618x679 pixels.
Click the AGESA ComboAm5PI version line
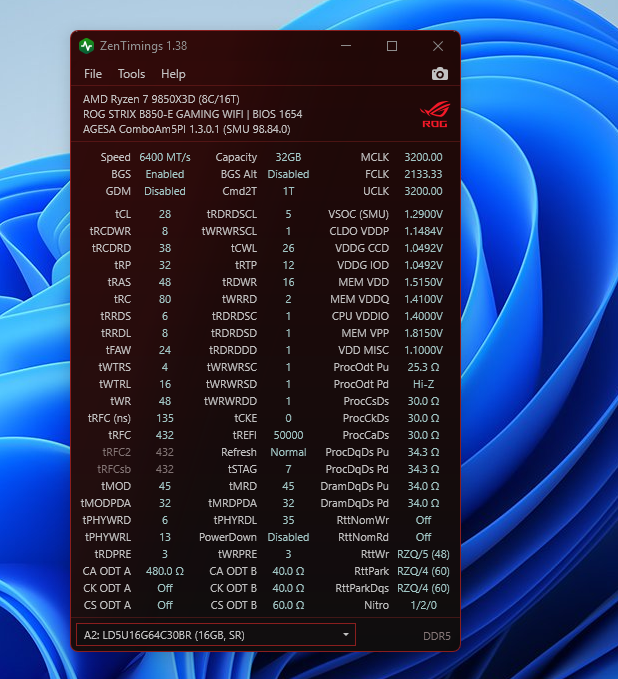coord(187,129)
